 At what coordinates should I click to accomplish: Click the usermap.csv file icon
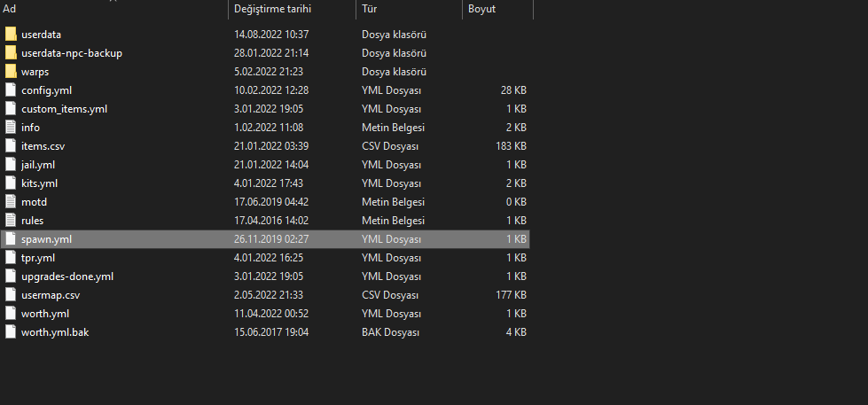(x=11, y=295)
